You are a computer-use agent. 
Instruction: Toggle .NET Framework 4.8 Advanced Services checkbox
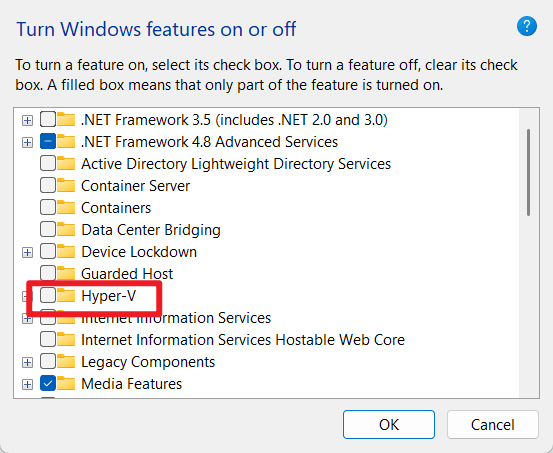tap(48, 141)
